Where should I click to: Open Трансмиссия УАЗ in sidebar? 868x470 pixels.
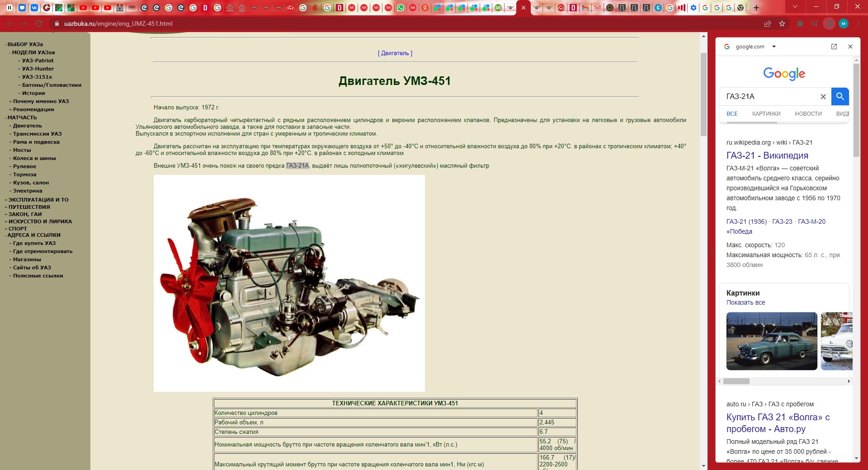point(37,134)
